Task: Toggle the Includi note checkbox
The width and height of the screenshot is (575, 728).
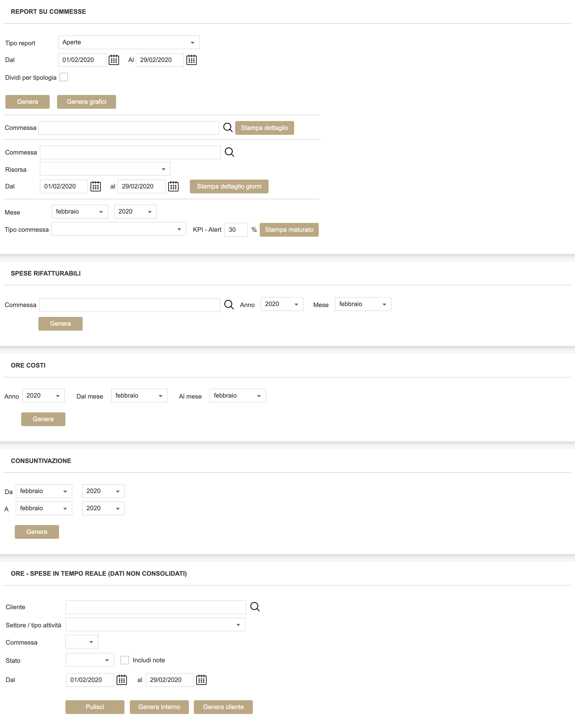Action: click(x=124, y=660)
